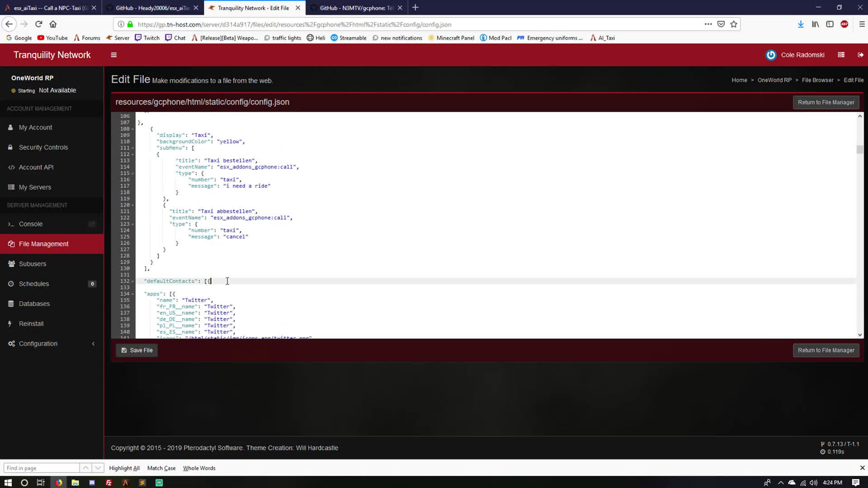The height and width of the screenshot is (488, 868).
Task: Toggle Whole Words option
Action: 199,468
